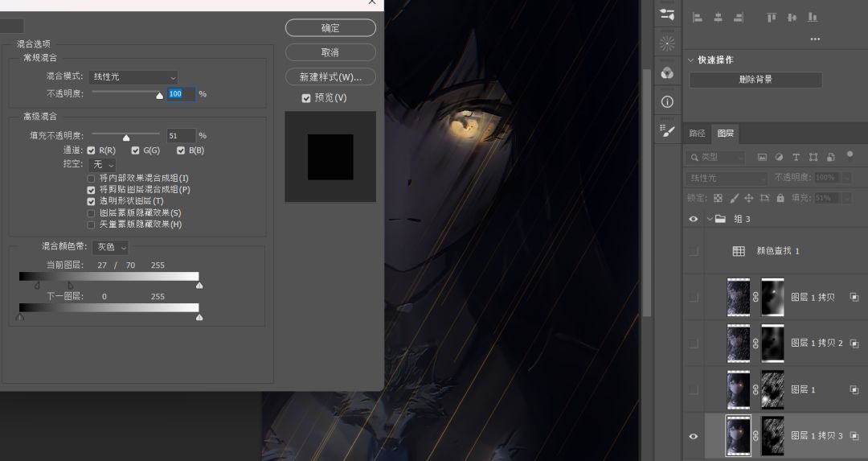
Task: Click the pixel layer filter icon
Action: (762, 158)
